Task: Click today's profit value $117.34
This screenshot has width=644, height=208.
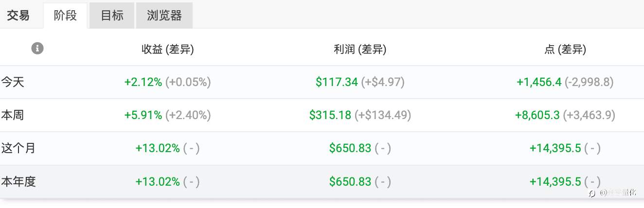Action: (337, 82)
